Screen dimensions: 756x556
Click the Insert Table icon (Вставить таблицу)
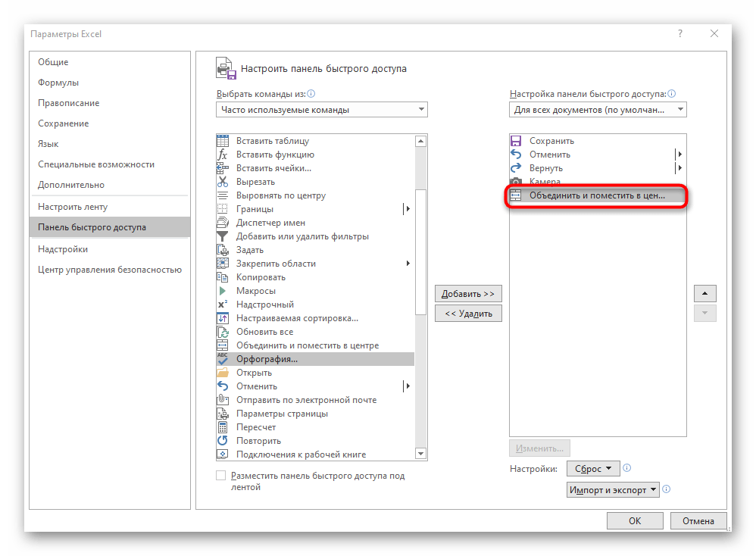[223, 141]
